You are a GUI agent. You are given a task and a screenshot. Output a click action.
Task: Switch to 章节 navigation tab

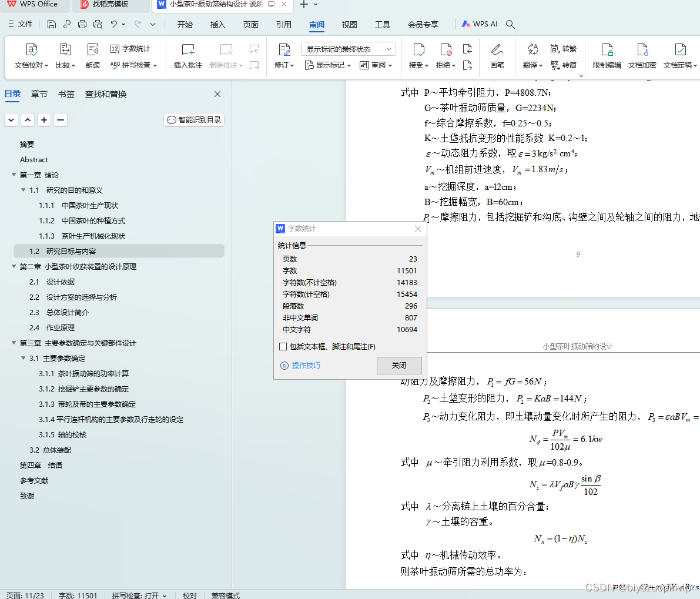(x=39, y=94)
